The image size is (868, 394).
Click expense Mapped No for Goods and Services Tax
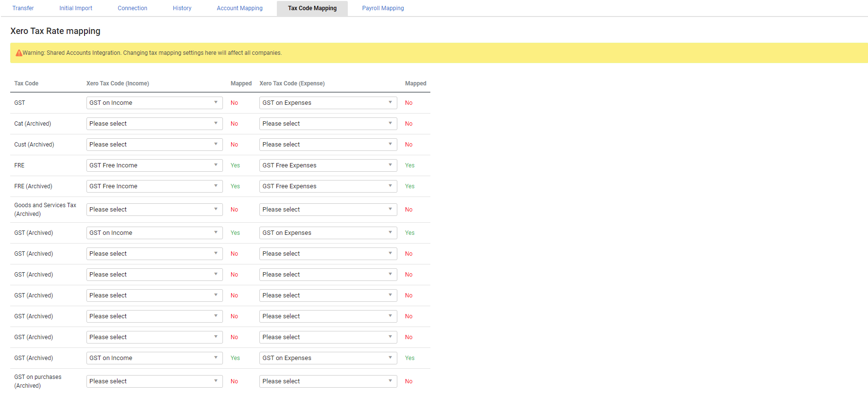point(408,210)
